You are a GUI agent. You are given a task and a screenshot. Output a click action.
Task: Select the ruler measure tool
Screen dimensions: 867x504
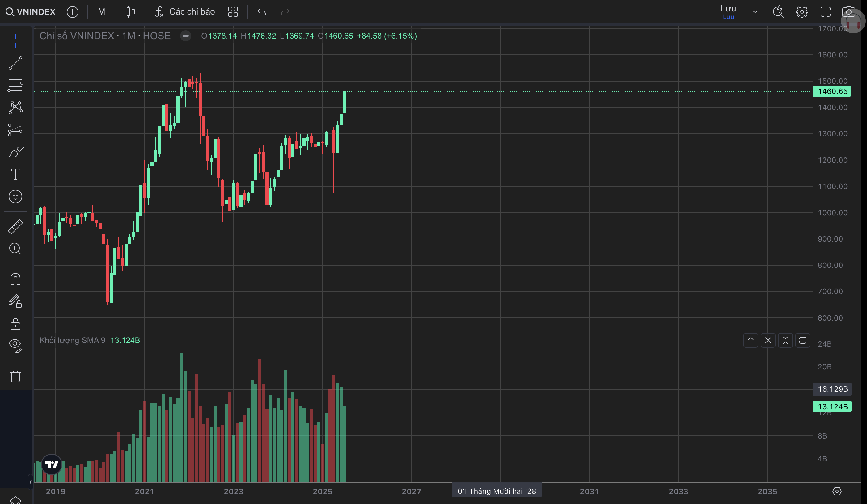click(x=15, y=227)
